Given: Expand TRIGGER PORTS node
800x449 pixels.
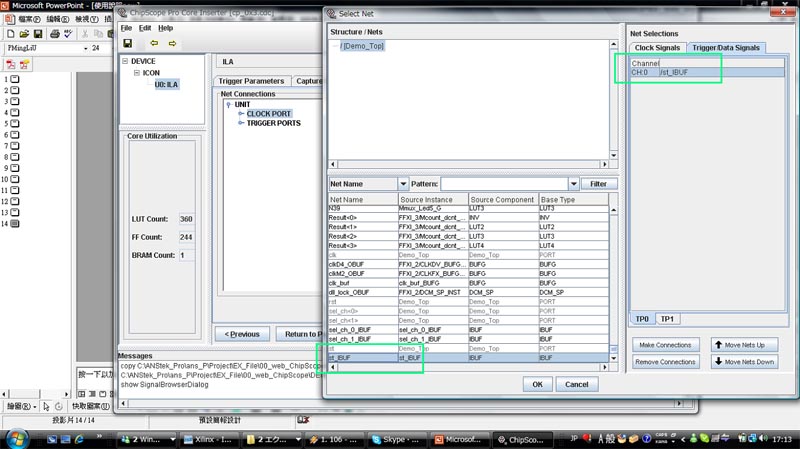Looking at the screenshot, I should click(241, 123).
